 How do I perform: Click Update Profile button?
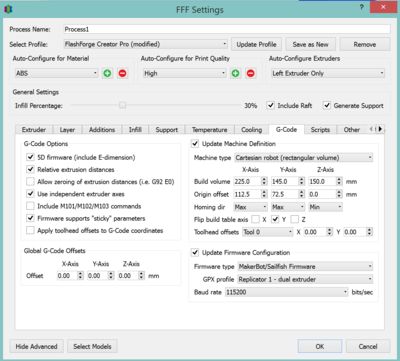tap(256, 44)
